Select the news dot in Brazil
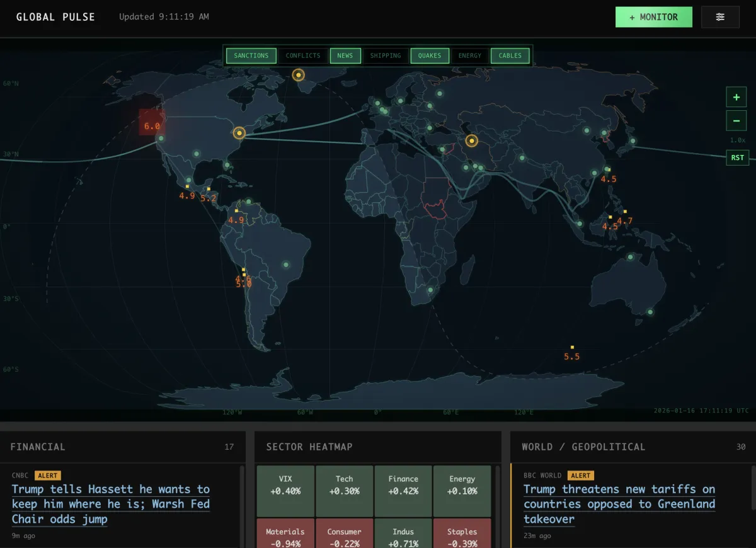Screen dimensions: 756x548 (286, 265)
